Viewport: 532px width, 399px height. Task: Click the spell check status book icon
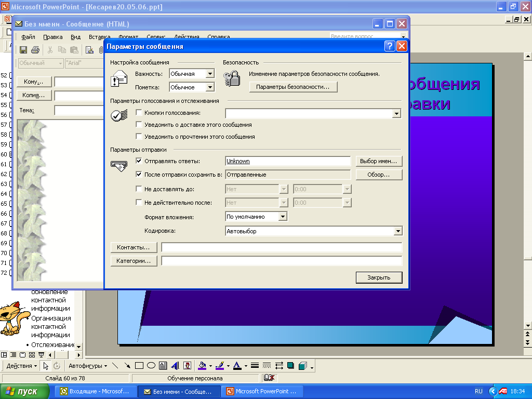pyautogui.click(x=269, y=378)
